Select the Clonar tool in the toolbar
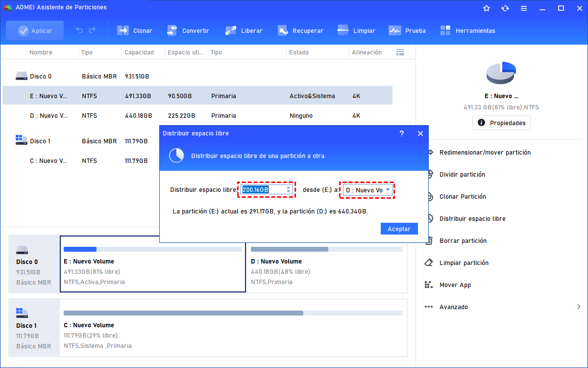The image size is (588, 368). 135,30
